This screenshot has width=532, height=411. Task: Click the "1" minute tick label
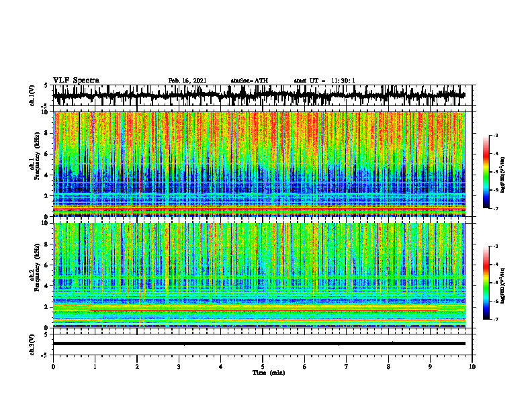(x=95, y=367)
